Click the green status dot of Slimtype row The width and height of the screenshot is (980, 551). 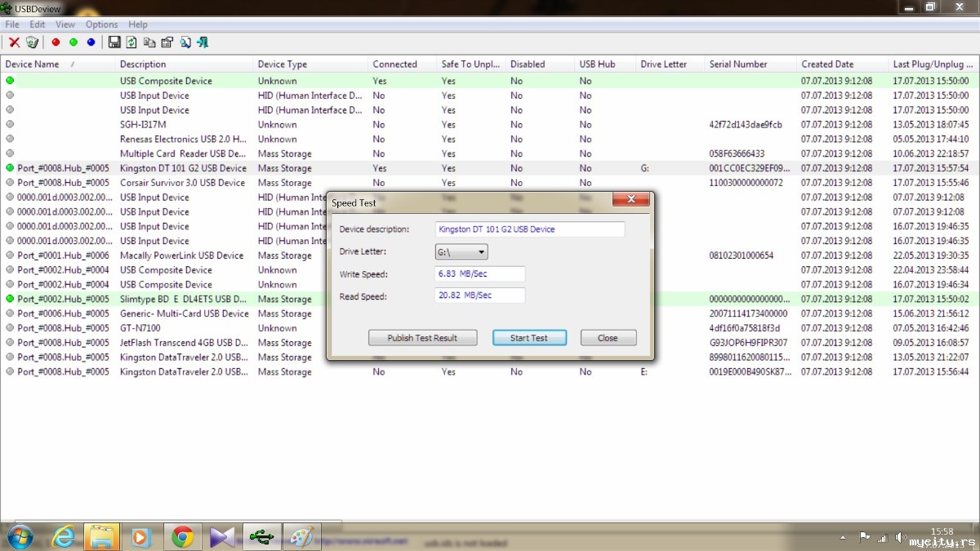[10, 299]
